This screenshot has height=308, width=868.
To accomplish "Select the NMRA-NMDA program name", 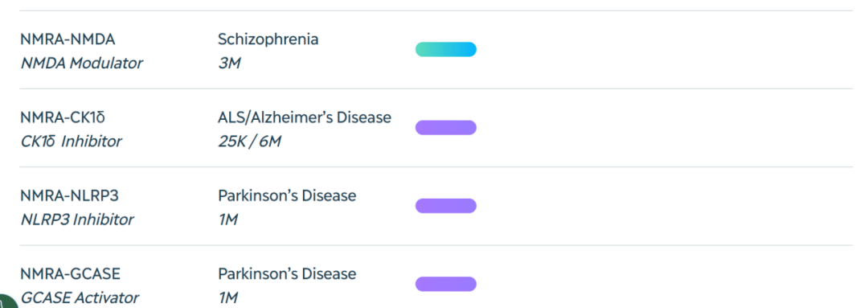I will [68, 40].
